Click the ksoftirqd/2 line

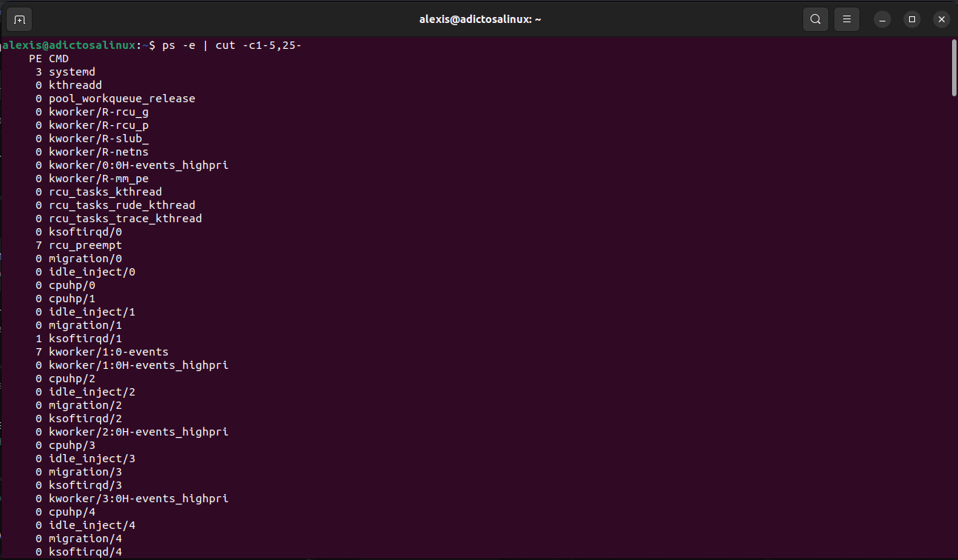coord(79,419)
